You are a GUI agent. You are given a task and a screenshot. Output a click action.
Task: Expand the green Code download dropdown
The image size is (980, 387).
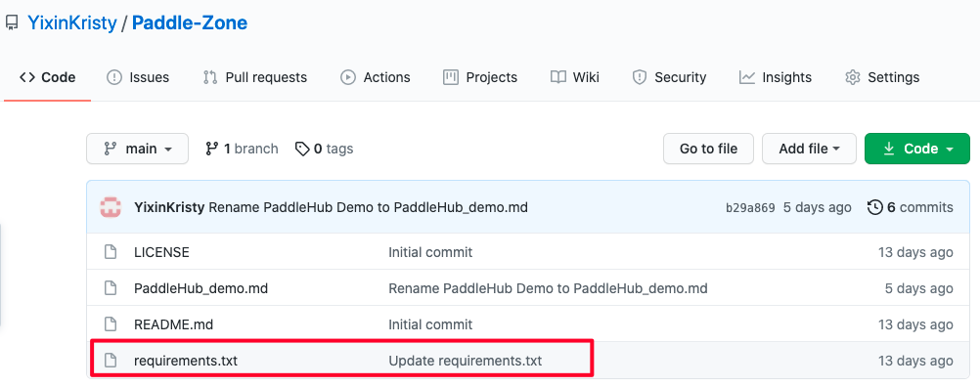[916, 149]
